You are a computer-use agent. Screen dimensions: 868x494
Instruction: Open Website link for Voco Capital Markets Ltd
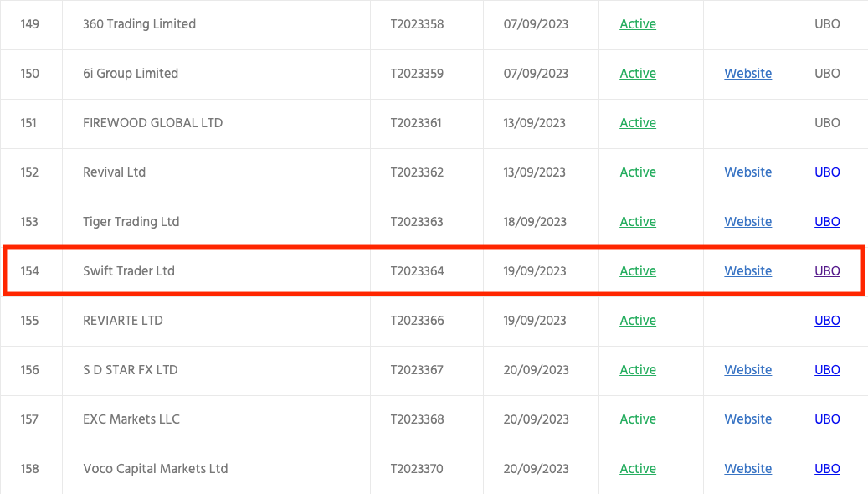point(747,469)
